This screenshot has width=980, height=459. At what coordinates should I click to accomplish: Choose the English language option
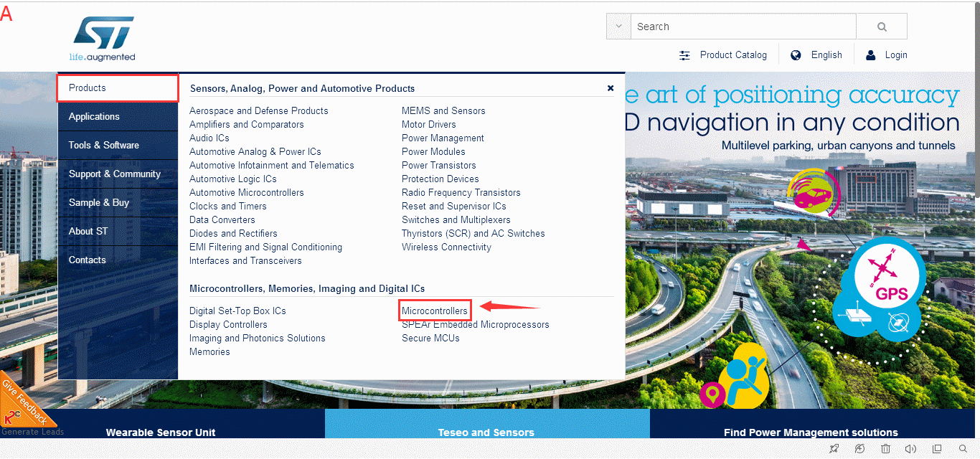[826, 55]
